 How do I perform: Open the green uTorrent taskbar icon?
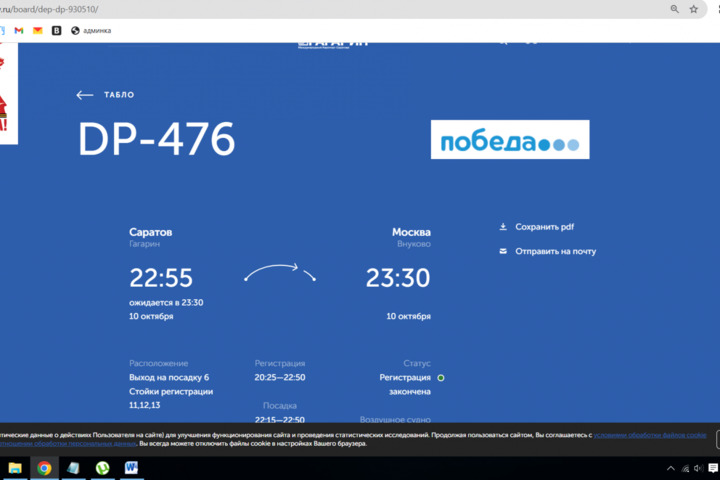click(102, 468)
